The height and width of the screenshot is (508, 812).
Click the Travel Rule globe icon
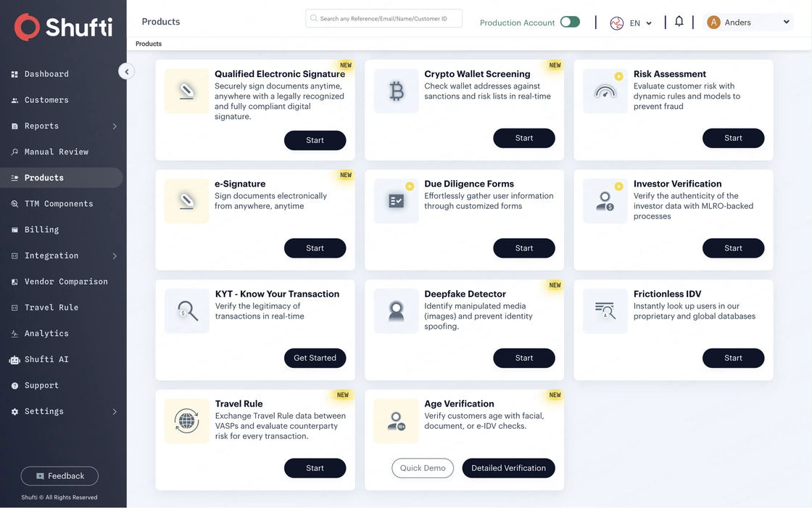pos(187,421)
